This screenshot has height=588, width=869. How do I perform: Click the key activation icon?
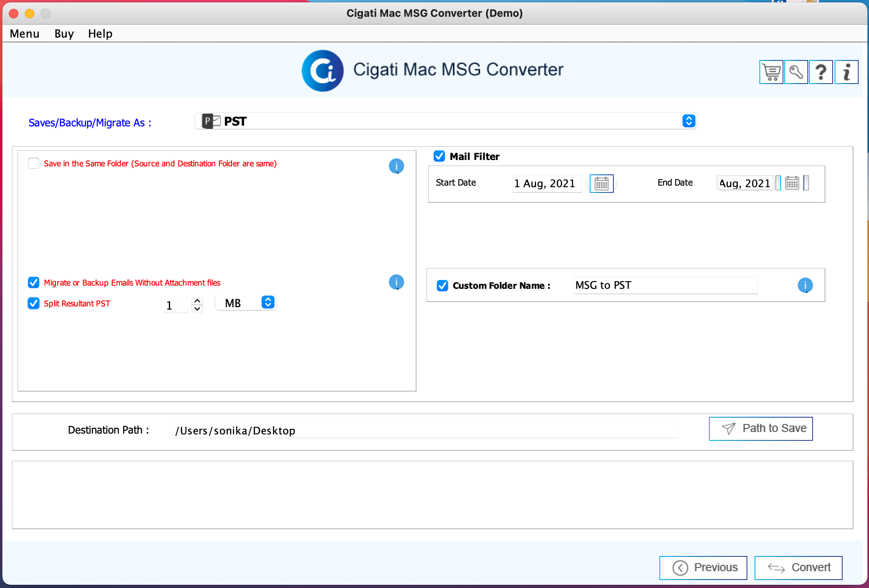pyautogui.click(x=796, y=72)
